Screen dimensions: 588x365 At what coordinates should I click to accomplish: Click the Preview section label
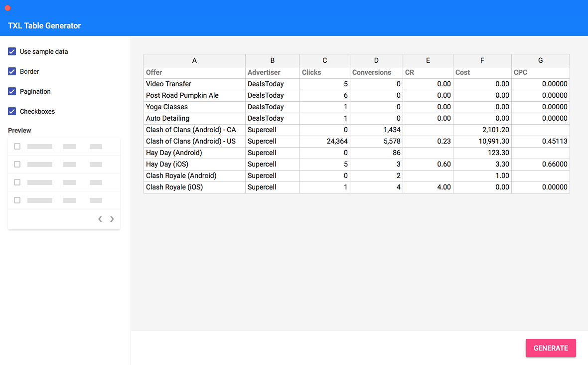point(19,131)
